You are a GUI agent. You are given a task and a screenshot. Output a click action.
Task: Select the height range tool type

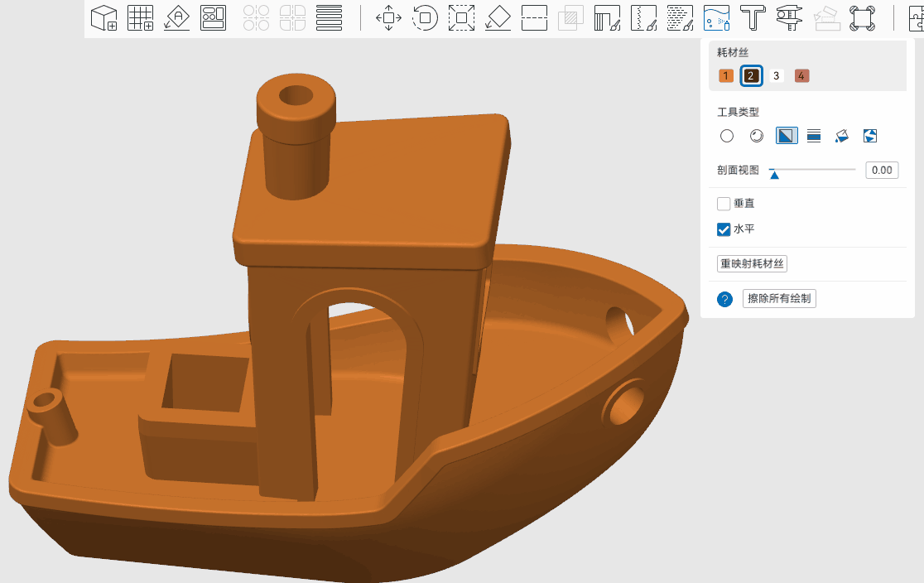[x=814, y=136]
